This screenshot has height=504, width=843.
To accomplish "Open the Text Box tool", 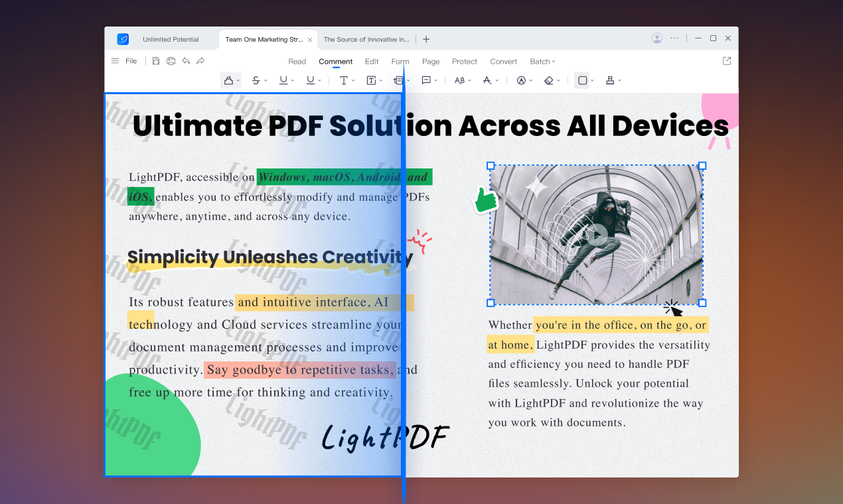I will click(372, 80).
